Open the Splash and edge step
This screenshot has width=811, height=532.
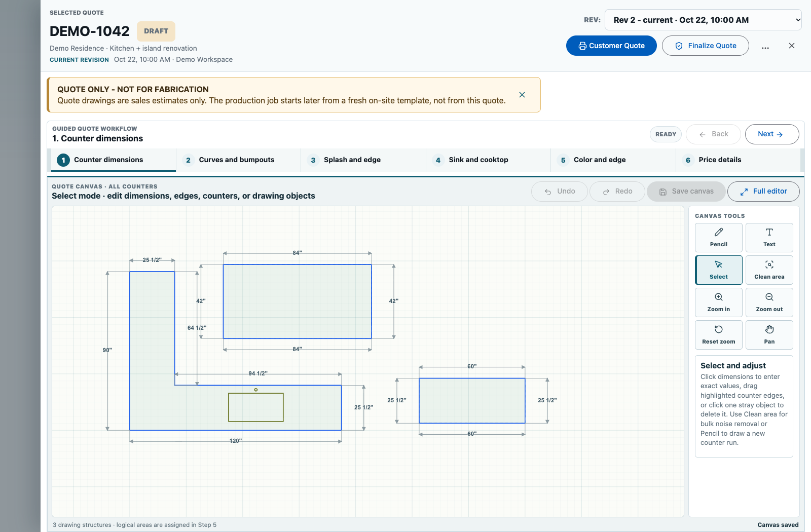click(363, 160)
